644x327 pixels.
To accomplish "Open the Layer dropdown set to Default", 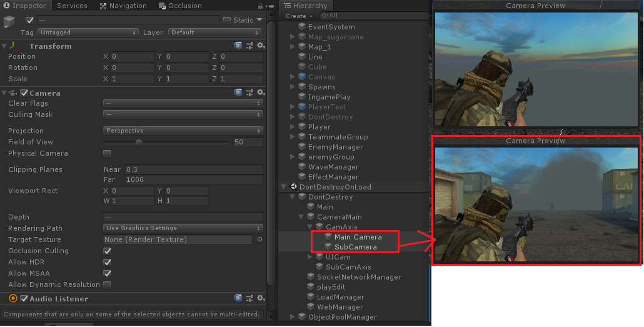I will (x=215, y=33).
